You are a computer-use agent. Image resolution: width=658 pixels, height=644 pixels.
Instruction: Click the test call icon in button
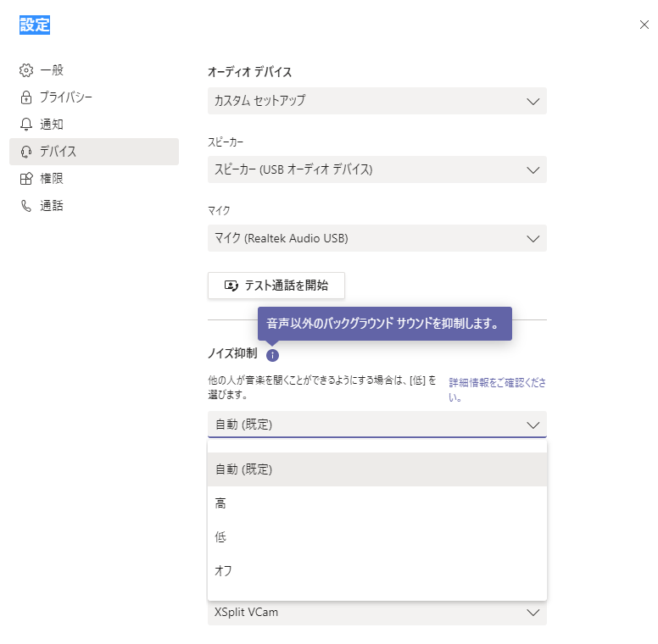tap(231, 286)
